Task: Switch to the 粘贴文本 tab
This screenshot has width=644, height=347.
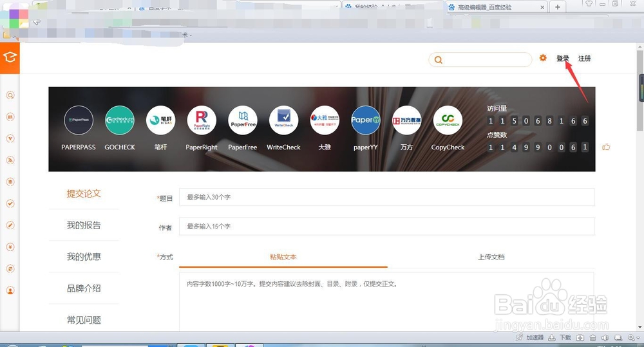Action: tap(283, 257)
